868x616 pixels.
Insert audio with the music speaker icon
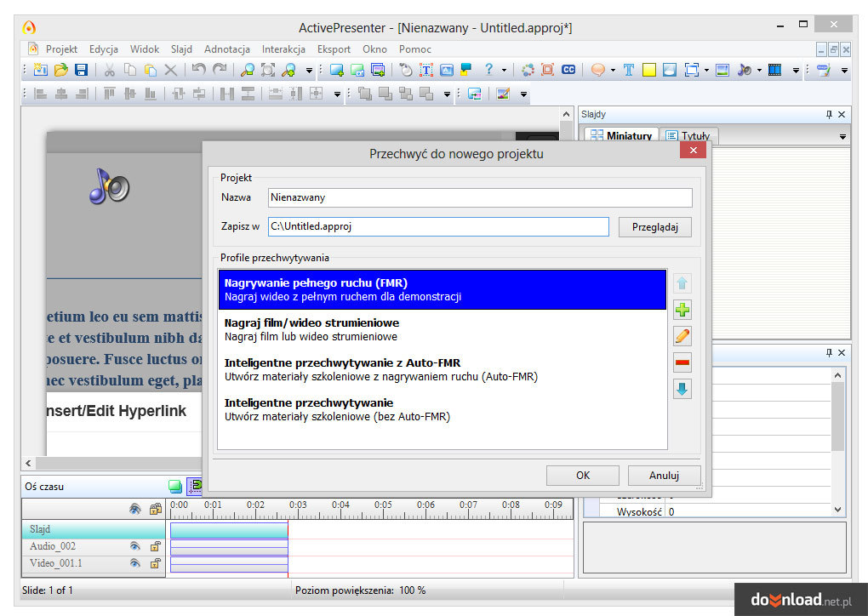click(x=744, y=70)
